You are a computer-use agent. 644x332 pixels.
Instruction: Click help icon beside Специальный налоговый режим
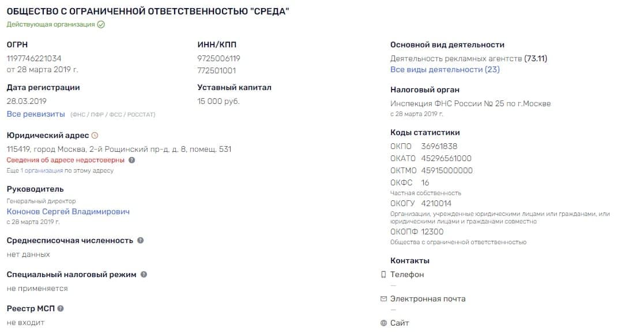coord(144,274)
